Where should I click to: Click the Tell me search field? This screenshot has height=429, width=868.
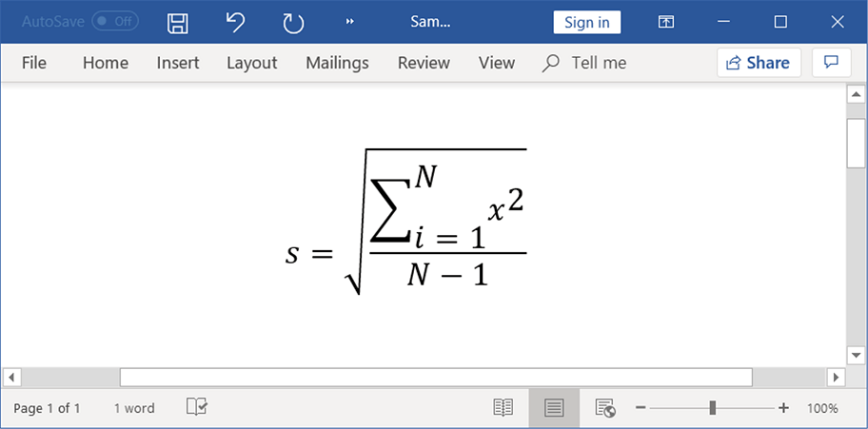pos(598,63)
